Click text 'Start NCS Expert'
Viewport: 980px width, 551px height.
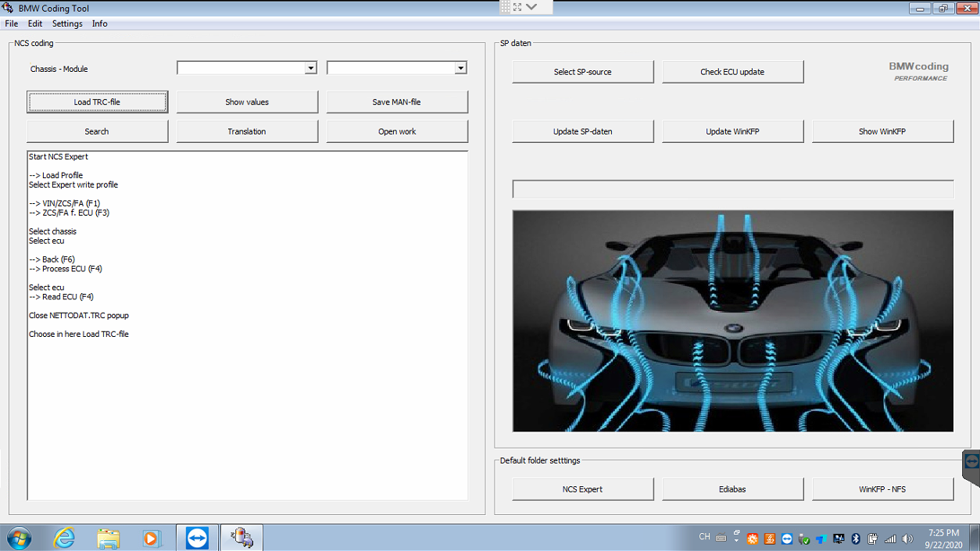[x=59, y=156]
